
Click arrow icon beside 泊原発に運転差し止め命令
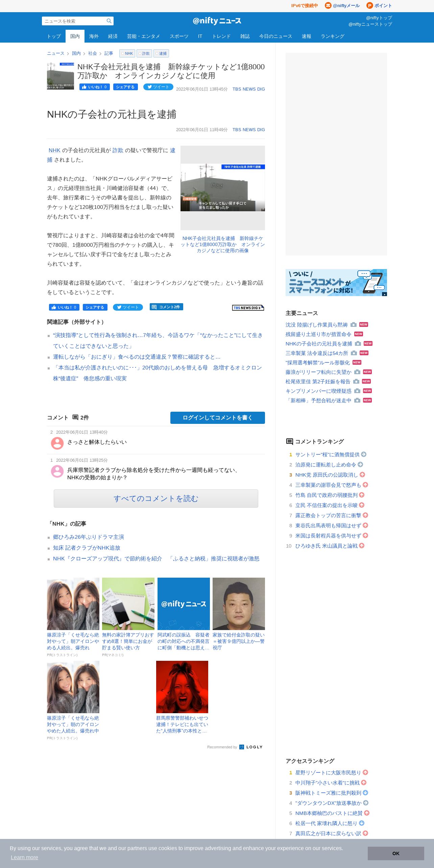tap(360, 464)
